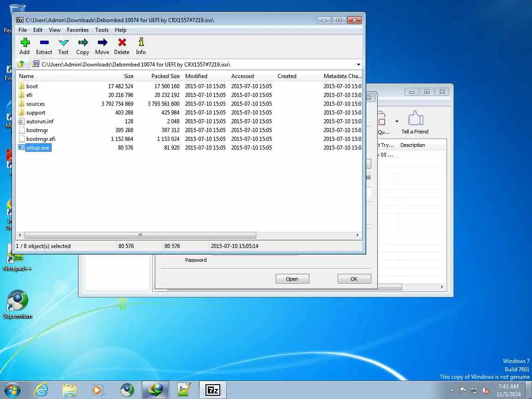Sort by the Created column header
The width and height of the screenshot is (532, 399).
coord(298,76)
